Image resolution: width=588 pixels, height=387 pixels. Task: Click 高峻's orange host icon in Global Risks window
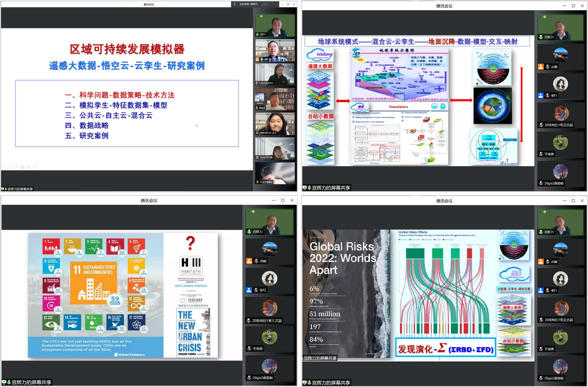[x=541, y=262]
